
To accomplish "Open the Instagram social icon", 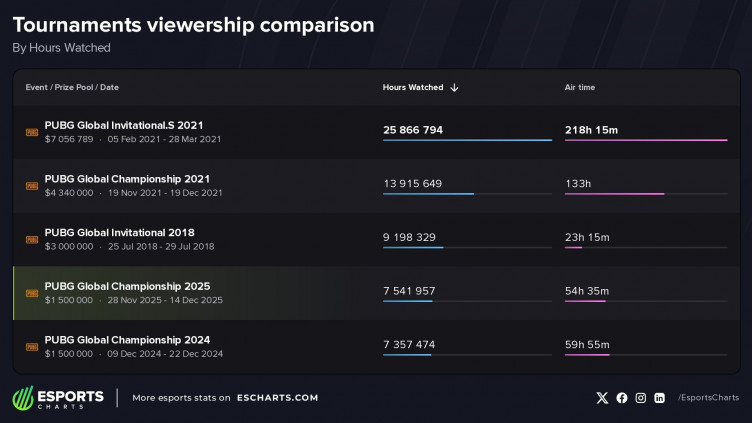I will coord(641,398).
